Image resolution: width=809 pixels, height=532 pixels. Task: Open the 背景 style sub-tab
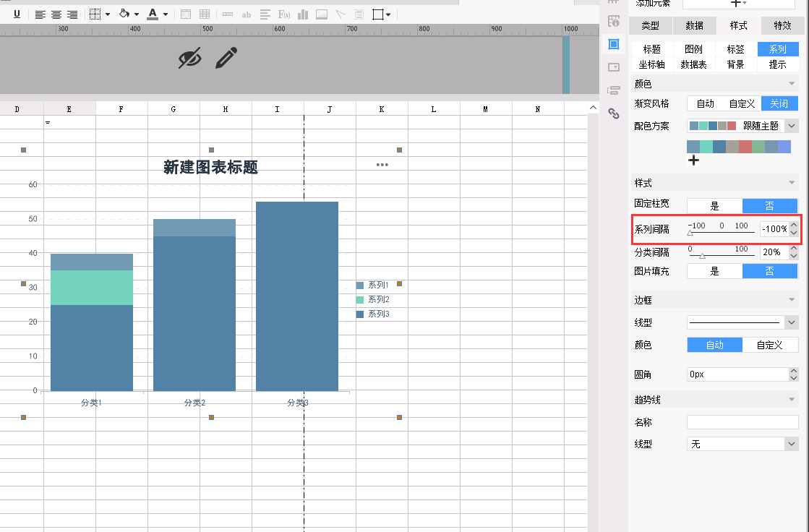(x=736, y=64)
